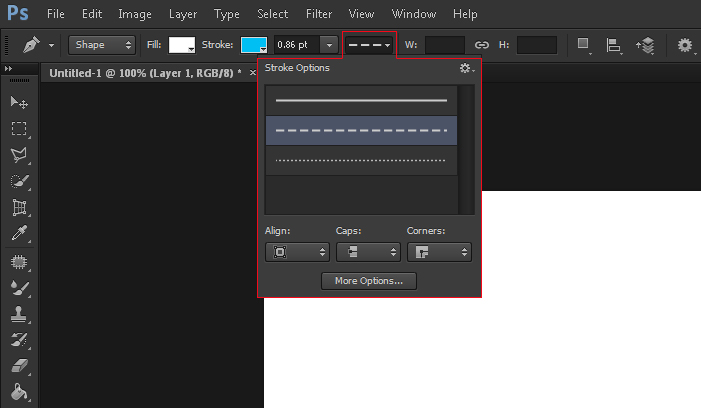Image resolution: width=701 pixels, height=408 pixels.
Task: Open the gear options in options bar
Action: [x=685, y=45]
